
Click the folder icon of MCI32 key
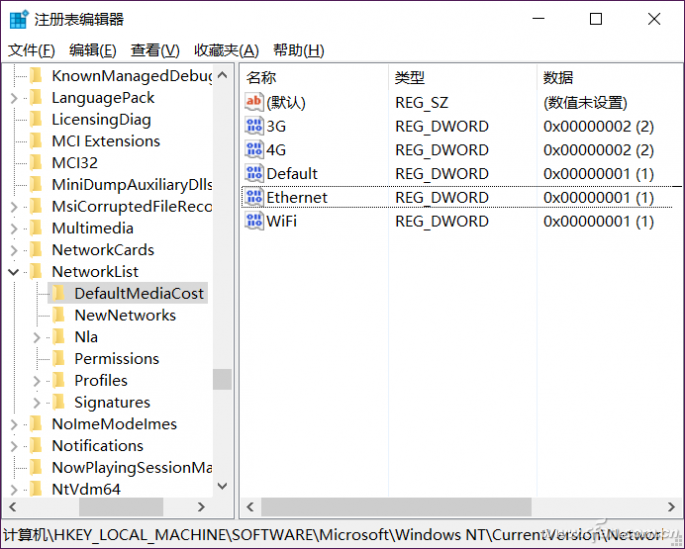pos(36,162)
